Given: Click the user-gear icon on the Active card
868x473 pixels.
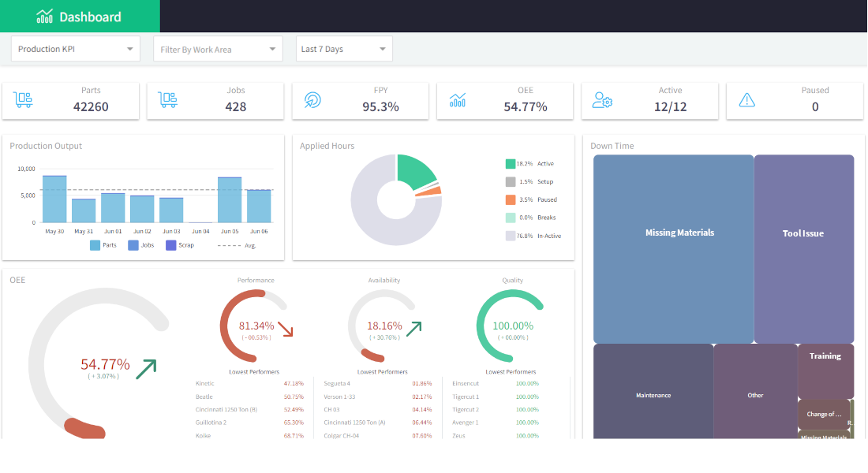Looking at the screenshot, I should tap(603, 100).
